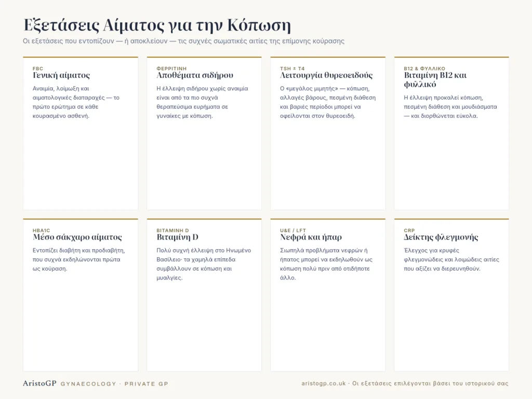
Task: Click the small "ΒΙΤΑΜΙΝΗ D" card label
Action: (x=172, y=230)
